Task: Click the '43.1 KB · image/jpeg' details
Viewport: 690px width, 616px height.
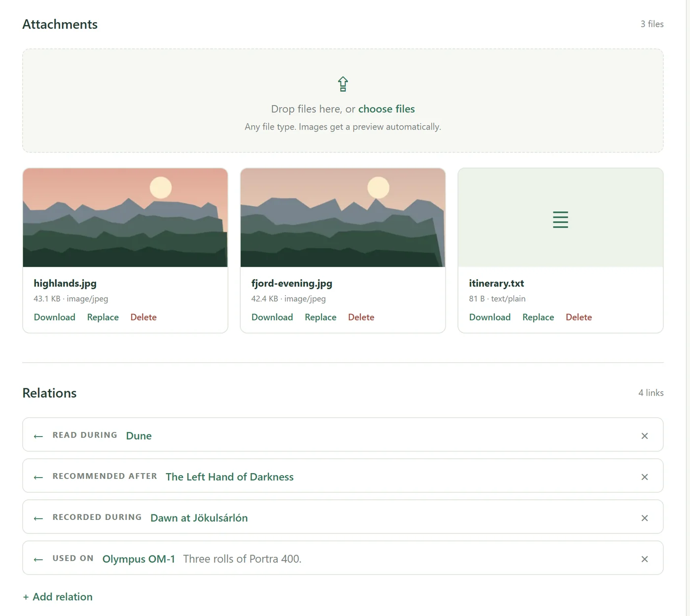Action: [71, 299]
